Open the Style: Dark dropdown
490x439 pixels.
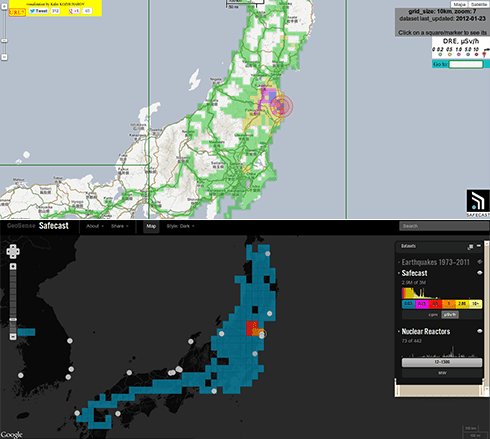coord(180,226)
